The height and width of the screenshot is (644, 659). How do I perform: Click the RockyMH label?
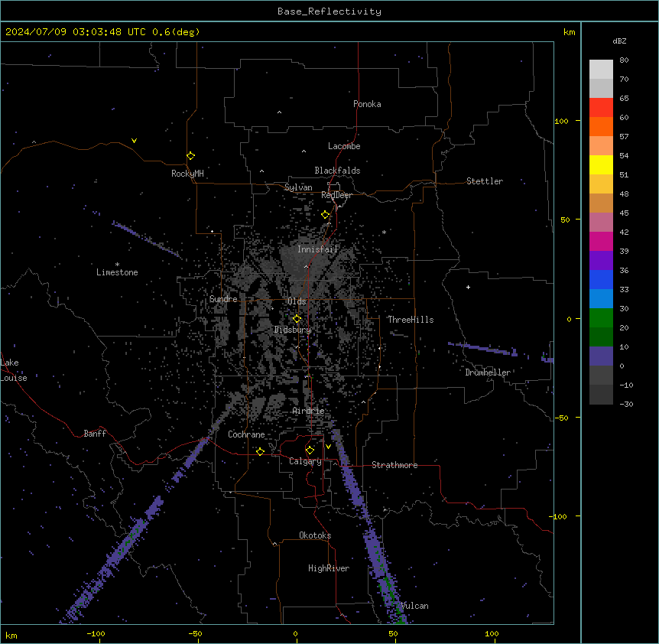187,174
